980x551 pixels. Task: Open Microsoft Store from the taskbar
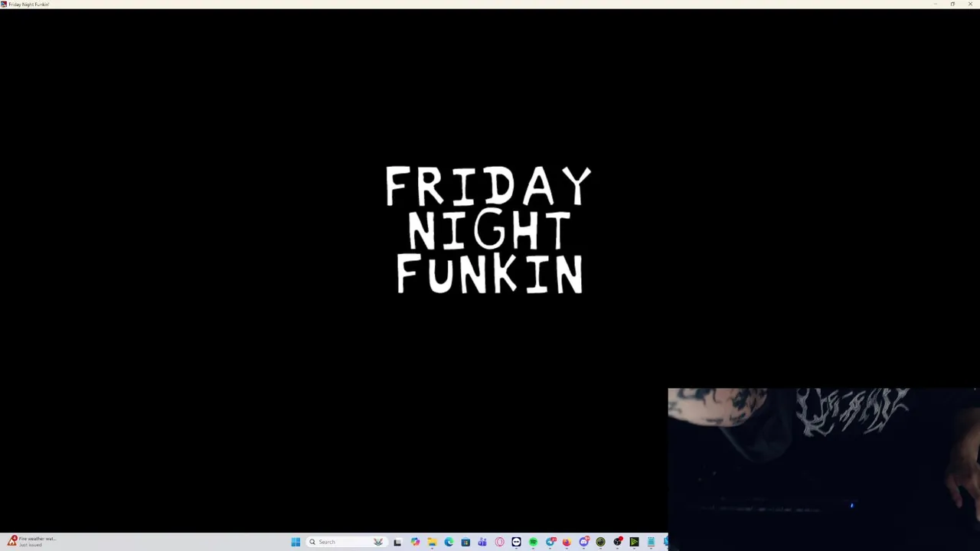point(465,542)
